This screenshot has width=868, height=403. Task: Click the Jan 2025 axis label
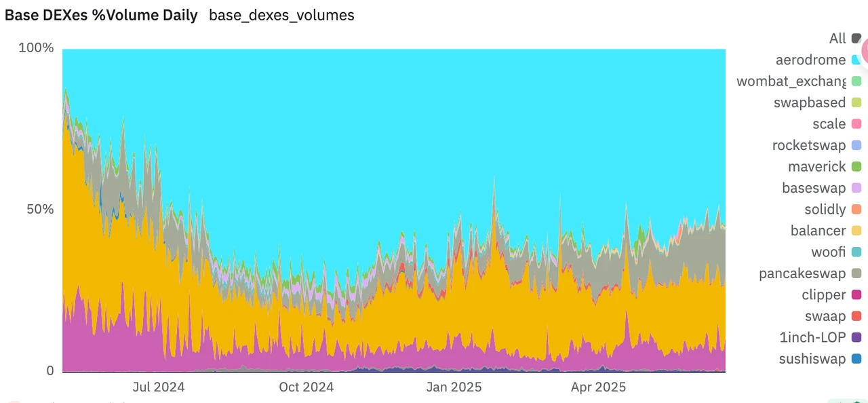pos(453,387)
